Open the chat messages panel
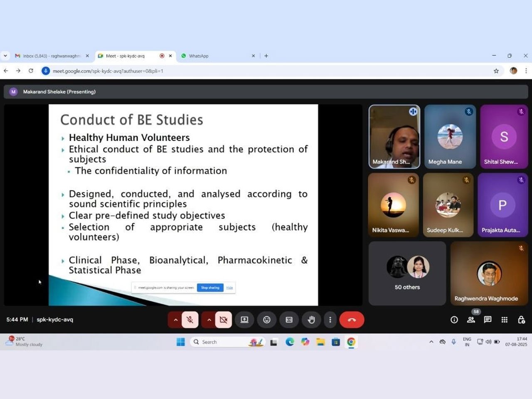This screenshot has width=532, height=399. 488,320
